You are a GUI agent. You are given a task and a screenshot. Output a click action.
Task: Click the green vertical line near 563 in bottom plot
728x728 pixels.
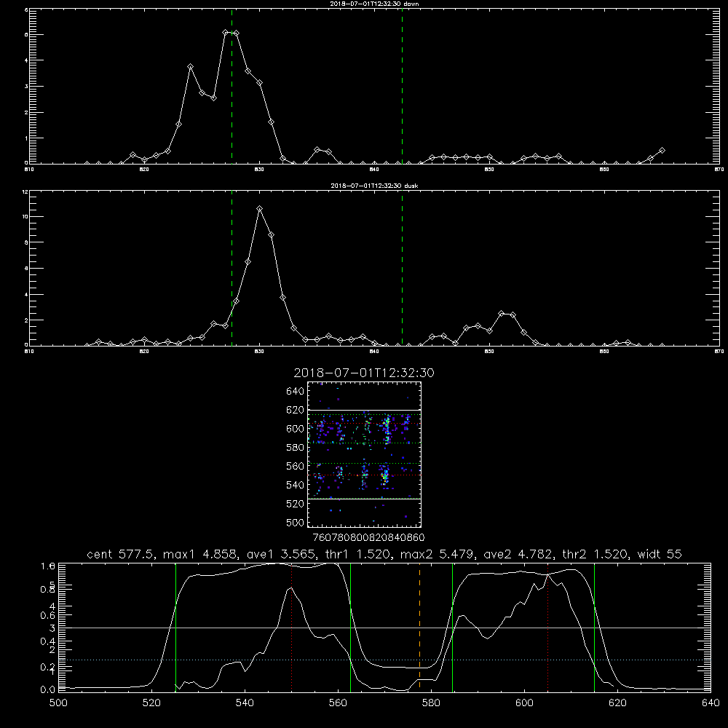[351, 628]
